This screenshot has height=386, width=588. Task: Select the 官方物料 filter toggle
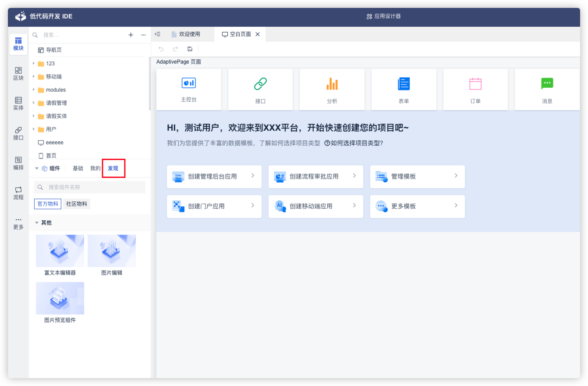pos(48,204)
